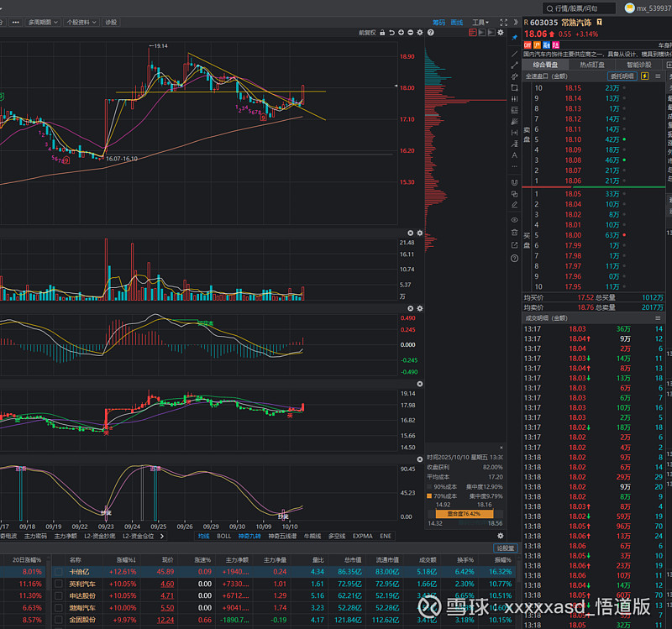Image resolution: width=672 pixels, height=629 pixels.
Task: Click the 委托明细 button
Action: 622,76
